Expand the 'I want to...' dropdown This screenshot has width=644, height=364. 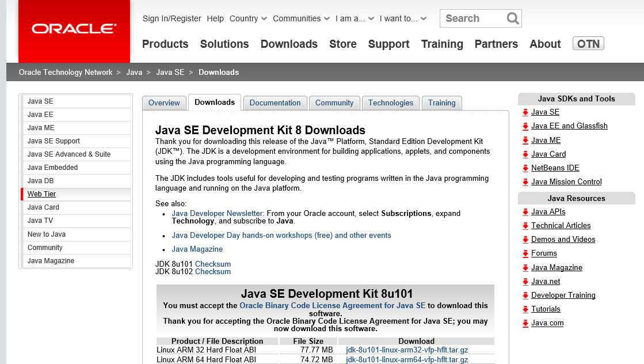coord(403,18)
